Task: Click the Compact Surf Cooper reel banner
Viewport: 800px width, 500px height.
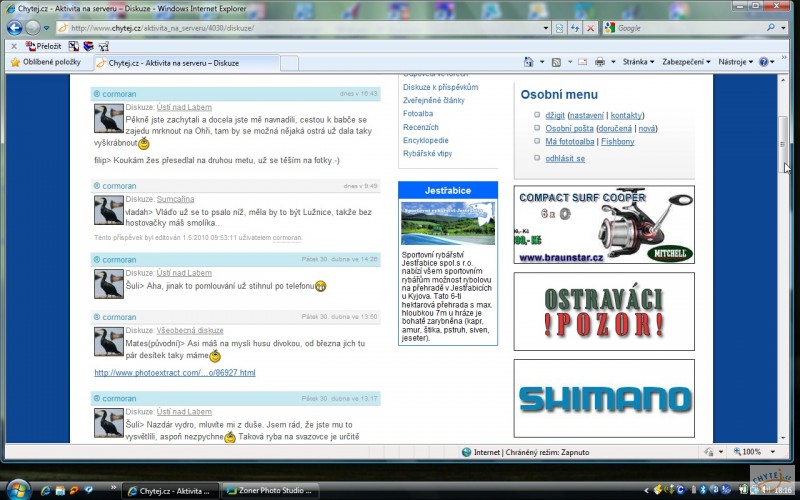Action: 604,225
